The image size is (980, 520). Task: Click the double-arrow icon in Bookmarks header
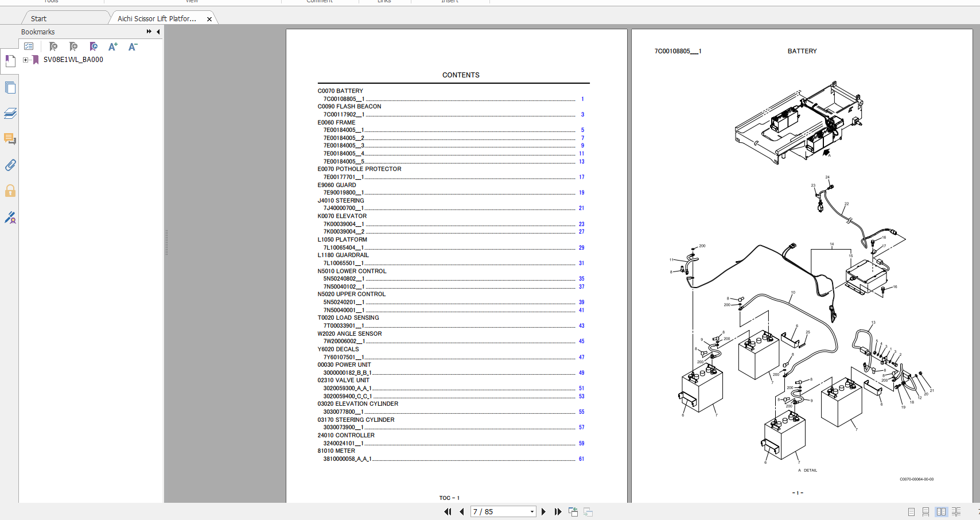pyautogui.click(x=149, y=32)
